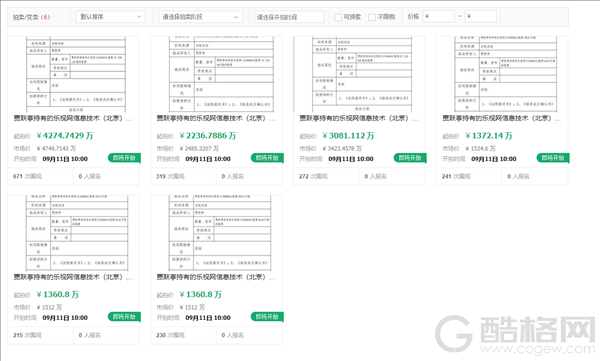Click the maximum price input field
Image resolution: width=600 pixels, height=361 pixels.
pos(481,16)
